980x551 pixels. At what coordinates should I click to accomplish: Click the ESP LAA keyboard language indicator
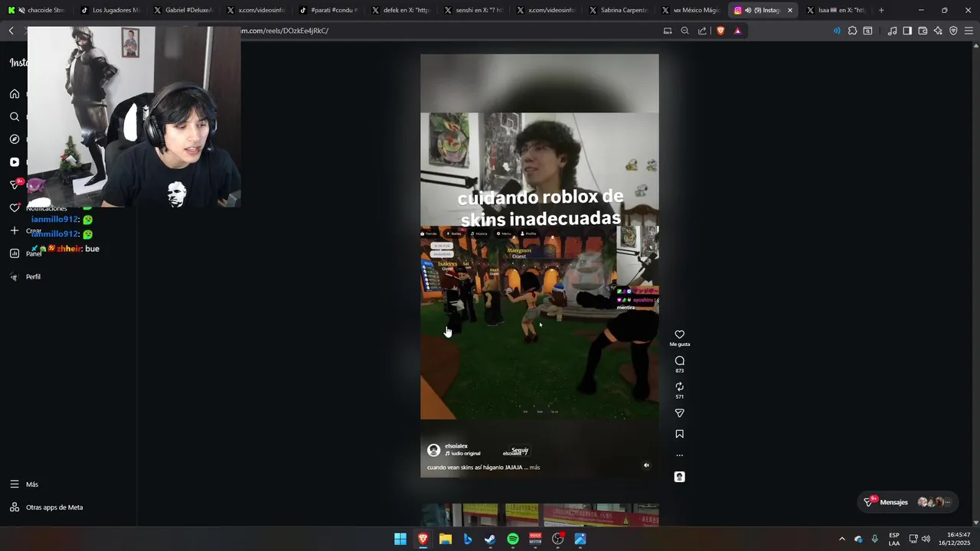click(x=894, y=539)
